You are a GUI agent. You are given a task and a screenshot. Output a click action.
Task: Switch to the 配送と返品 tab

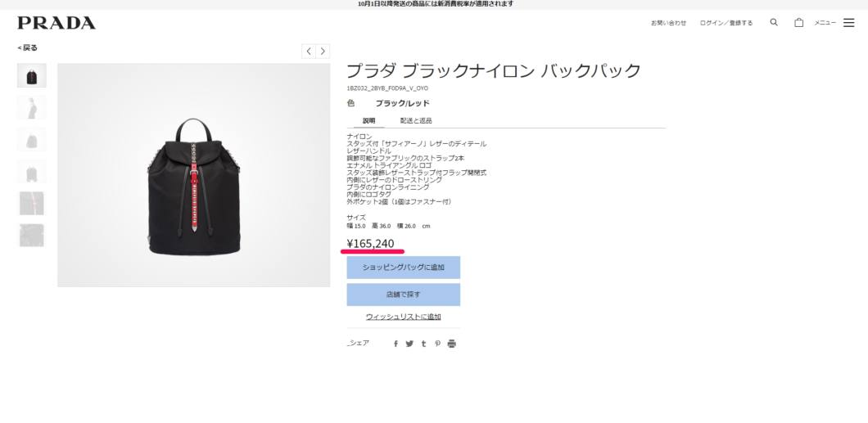[416, 120]
